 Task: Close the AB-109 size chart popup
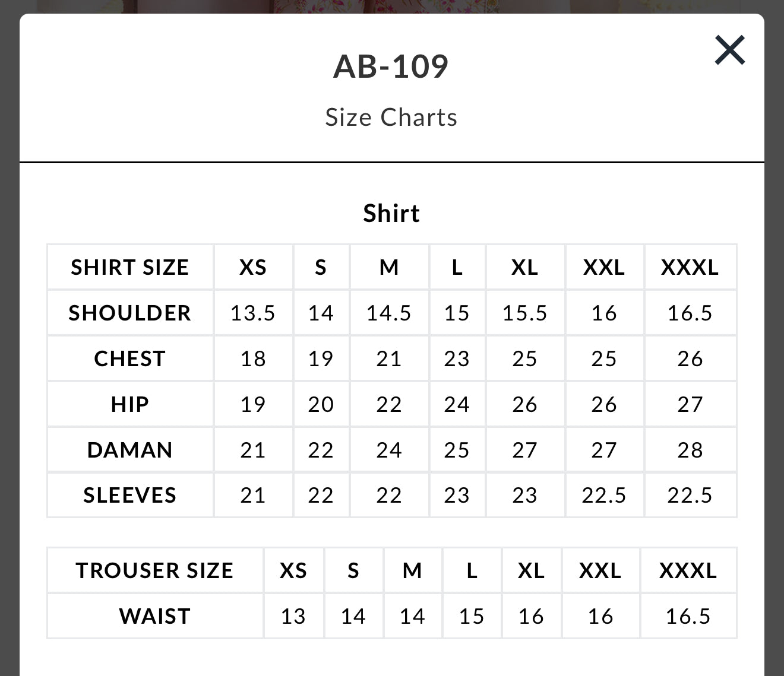pyautogui.click(x=729, y=50)
